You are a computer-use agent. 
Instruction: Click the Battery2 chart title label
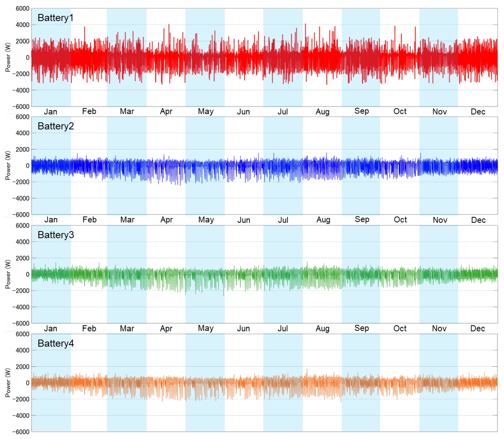coord(56,126)
